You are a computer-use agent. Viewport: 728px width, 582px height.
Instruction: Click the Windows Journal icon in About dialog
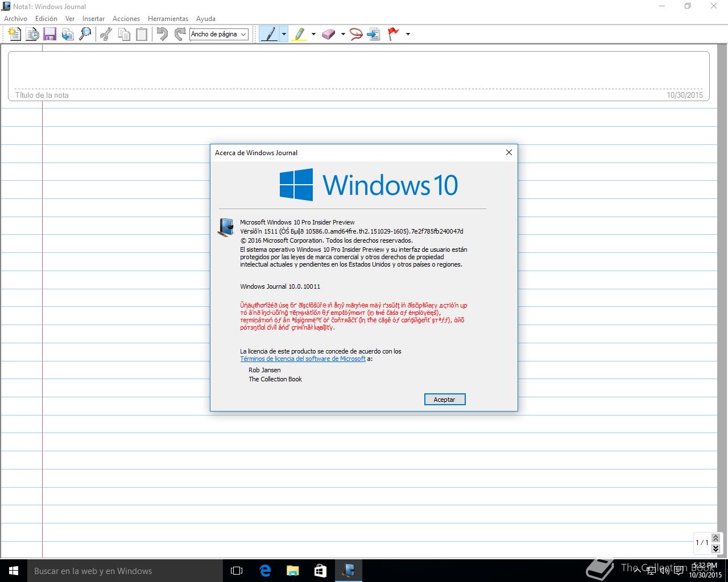pos(226,227)
